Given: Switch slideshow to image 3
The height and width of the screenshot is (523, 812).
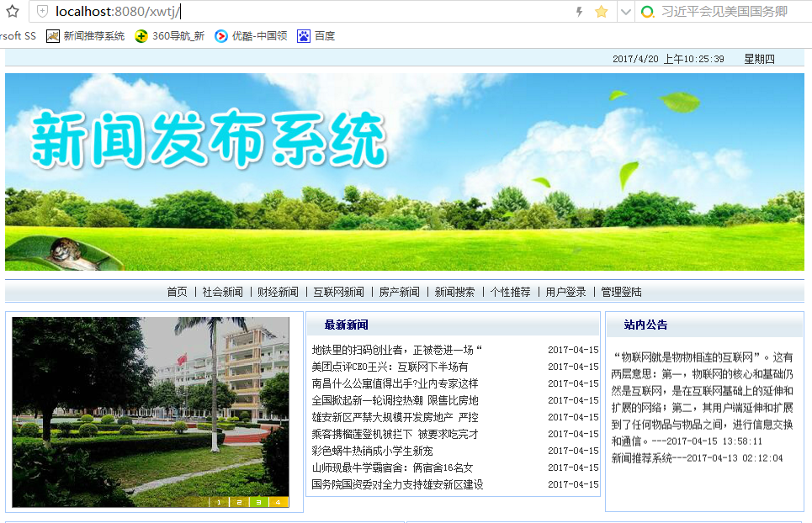Looking at the screenshot, I should (x=258, y=502).
